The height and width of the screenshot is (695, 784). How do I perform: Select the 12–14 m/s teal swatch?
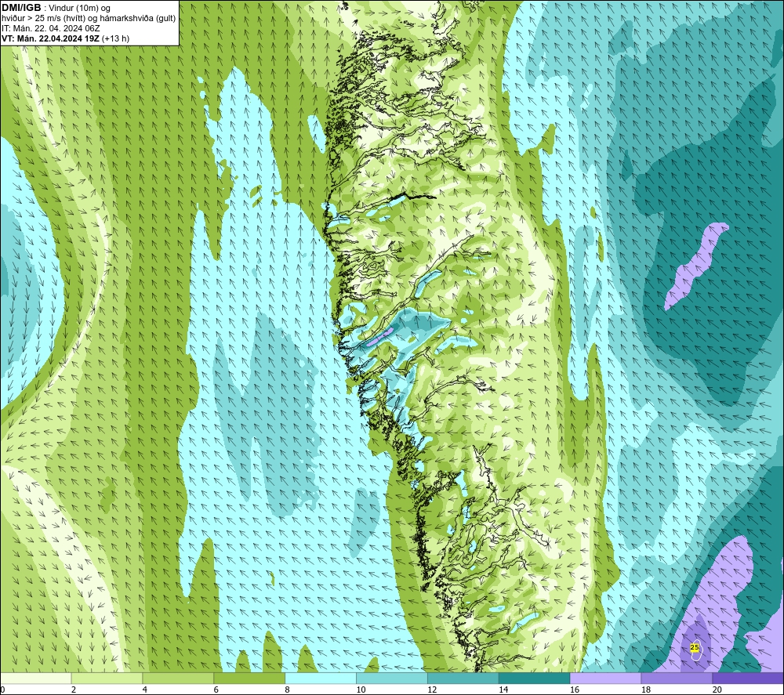pos(463,678)
